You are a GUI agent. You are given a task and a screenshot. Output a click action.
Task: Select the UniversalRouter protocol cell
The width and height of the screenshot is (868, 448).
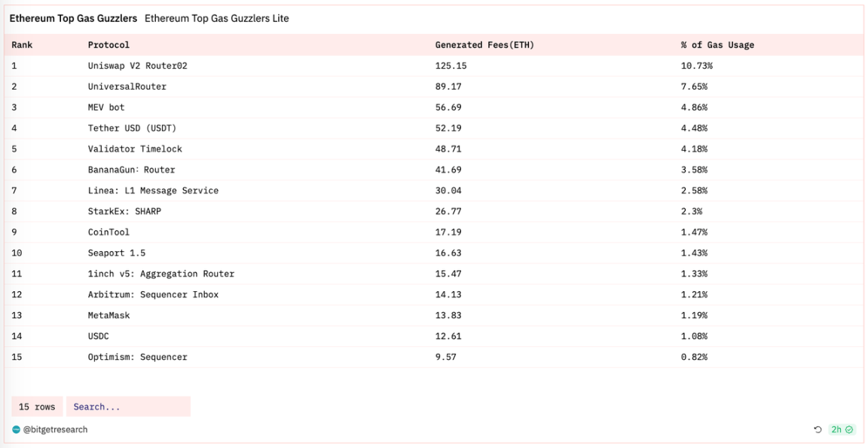pyautogui.click(x=127, y=87)
